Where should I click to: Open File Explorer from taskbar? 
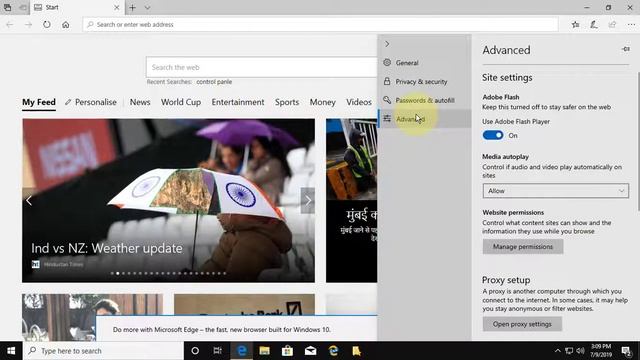click(x=264, y=351)
